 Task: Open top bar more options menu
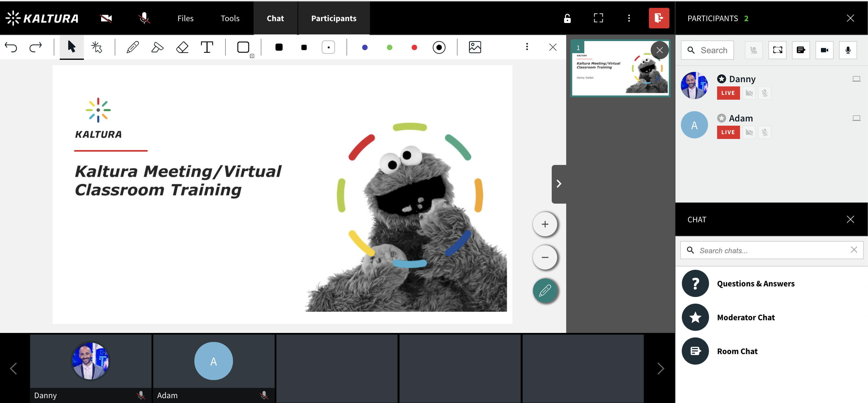[x=629, y=18]
